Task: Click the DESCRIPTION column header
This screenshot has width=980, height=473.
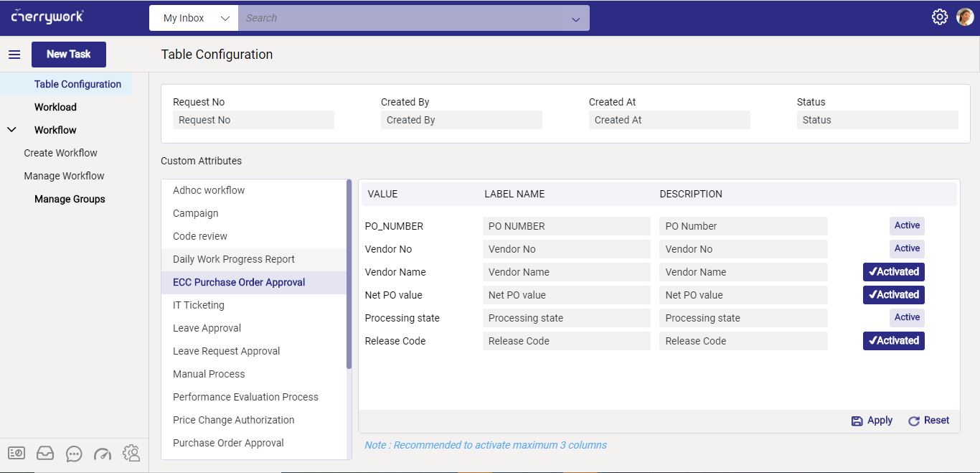Action: pos(691,194)
